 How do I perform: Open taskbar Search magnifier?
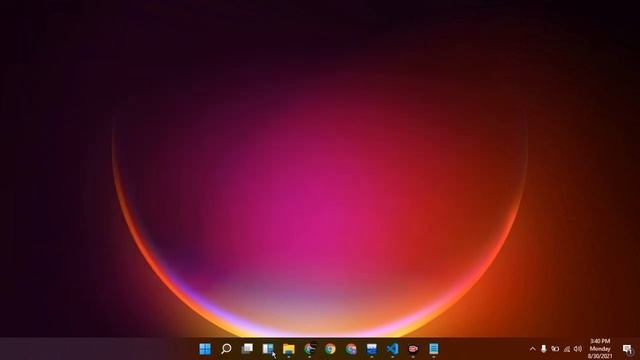pyautogui.click(x=226, y=349)
